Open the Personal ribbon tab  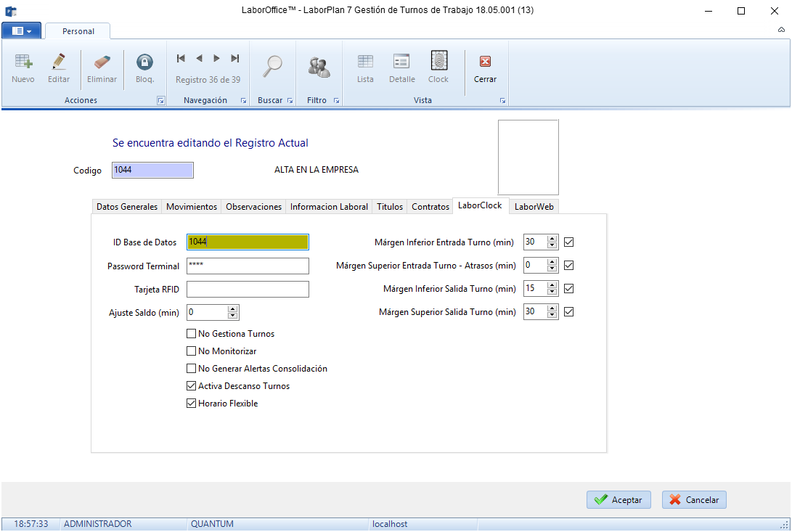point(78,31)
